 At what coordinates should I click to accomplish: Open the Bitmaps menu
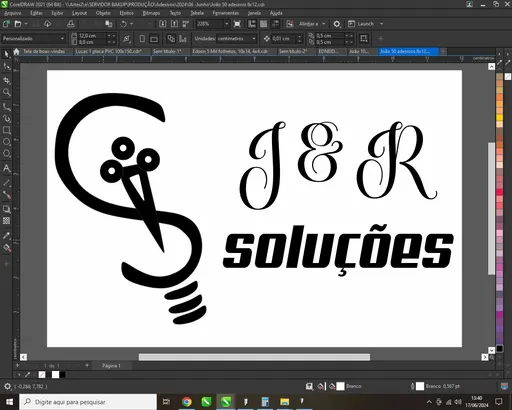tap(151, 13)
